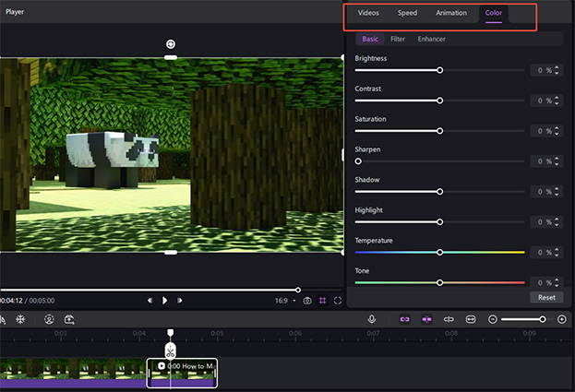Click the Brightness slider handle

(439, 70)
